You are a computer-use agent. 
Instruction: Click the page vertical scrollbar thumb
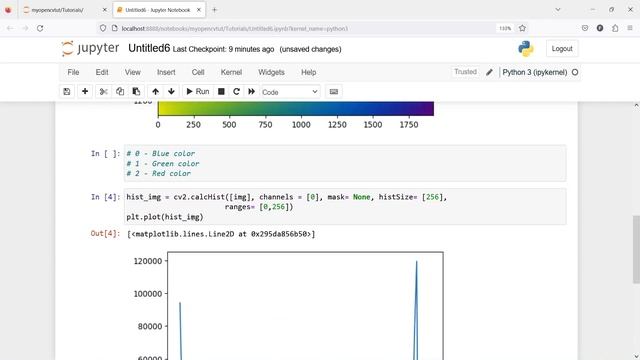coord(636,249)
